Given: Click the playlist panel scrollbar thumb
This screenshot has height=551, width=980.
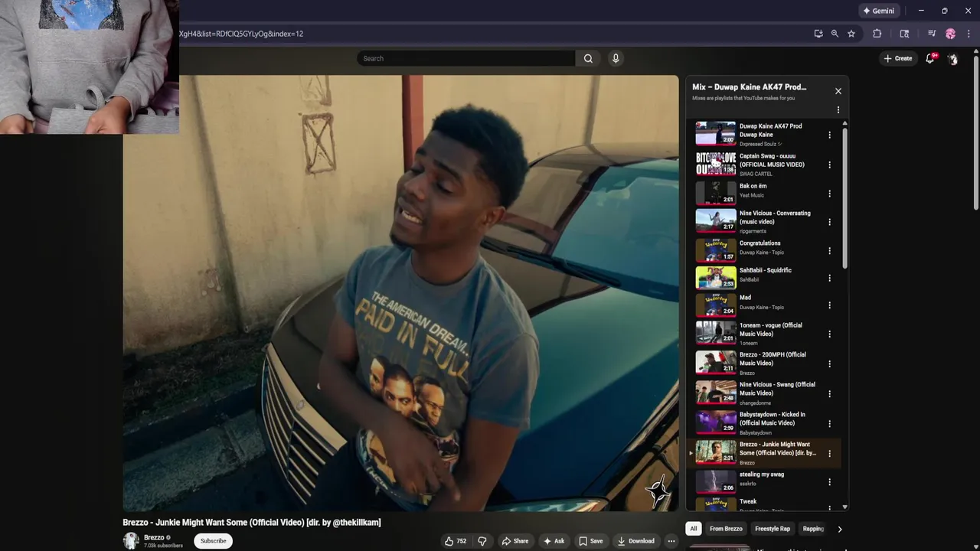Looking at the screenshot, I should click(845, 198).
